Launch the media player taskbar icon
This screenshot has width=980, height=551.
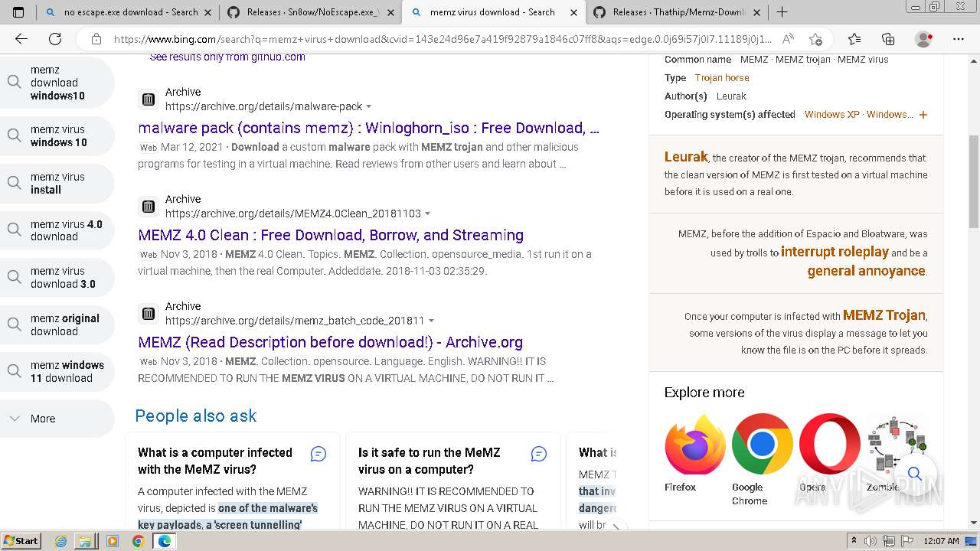(113, 541)
